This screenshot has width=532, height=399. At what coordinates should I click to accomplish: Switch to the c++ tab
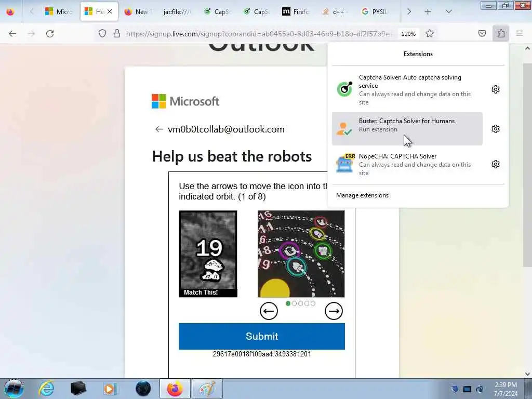click(335, 11)
